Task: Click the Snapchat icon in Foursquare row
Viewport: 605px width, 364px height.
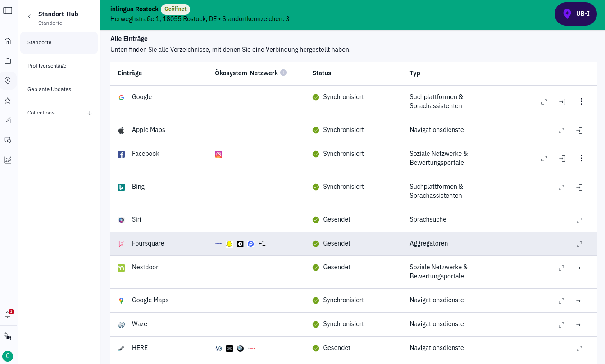Action: [229, 244]
